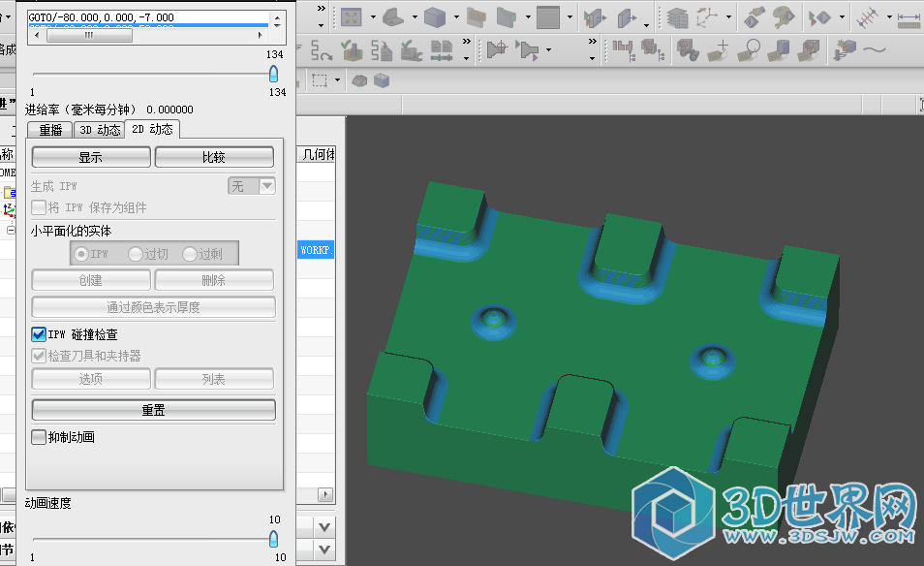Open dropdown arrow next to rectangle selection icon

337,79
